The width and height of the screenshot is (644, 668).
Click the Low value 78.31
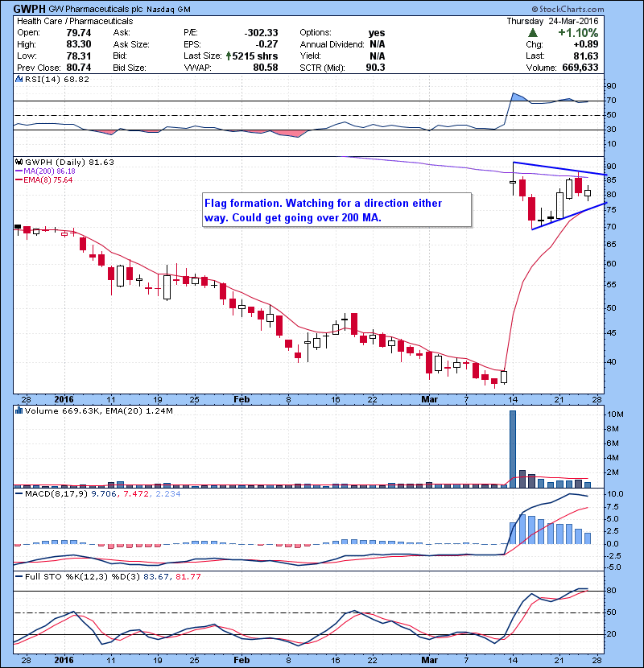78,56
